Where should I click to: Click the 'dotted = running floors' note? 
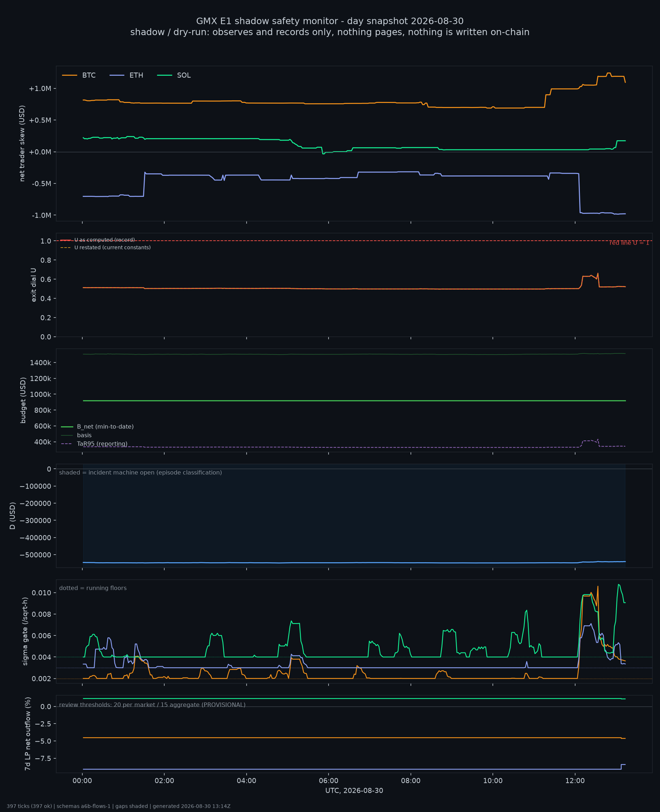[93, 588]
